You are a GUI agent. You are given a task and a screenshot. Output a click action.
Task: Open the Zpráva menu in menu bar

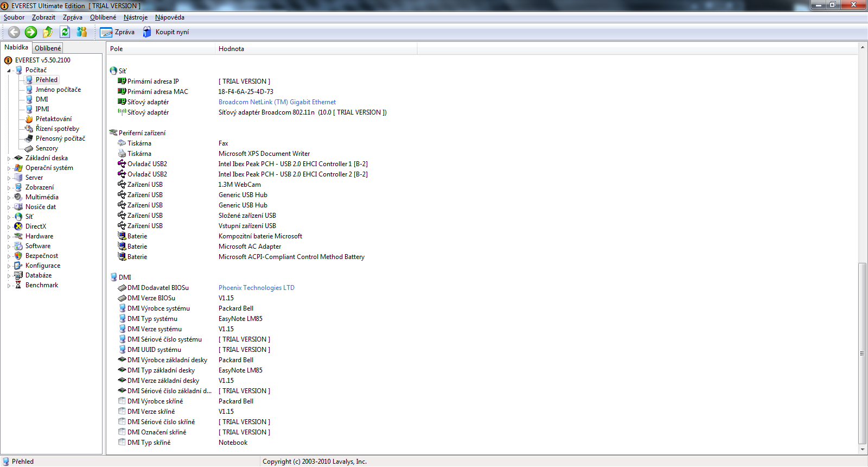tap(73, 17)
